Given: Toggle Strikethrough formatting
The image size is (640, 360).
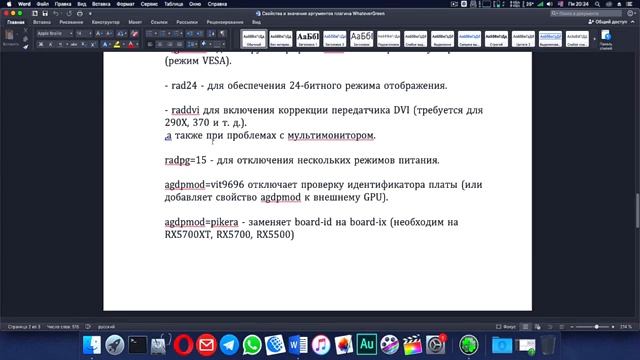Looking at the screenshot, I should click(x=74, y=44).
